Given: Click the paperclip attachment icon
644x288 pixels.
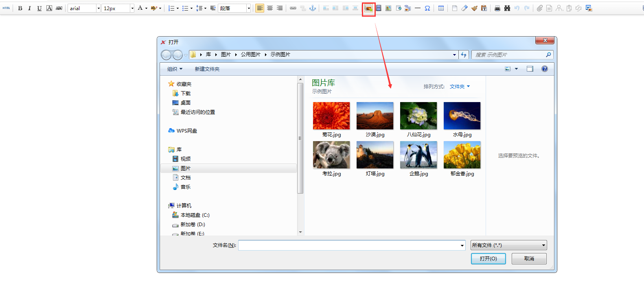Looking at the screenshot, I should [x=539, y=8].
